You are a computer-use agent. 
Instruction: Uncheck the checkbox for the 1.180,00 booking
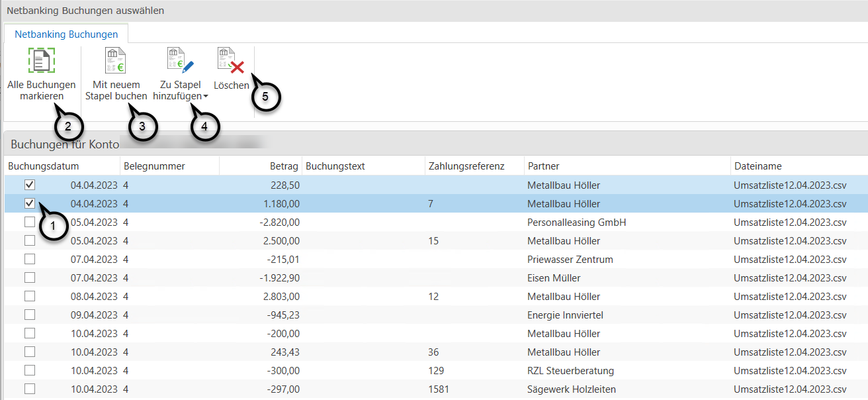click(30, 204)
